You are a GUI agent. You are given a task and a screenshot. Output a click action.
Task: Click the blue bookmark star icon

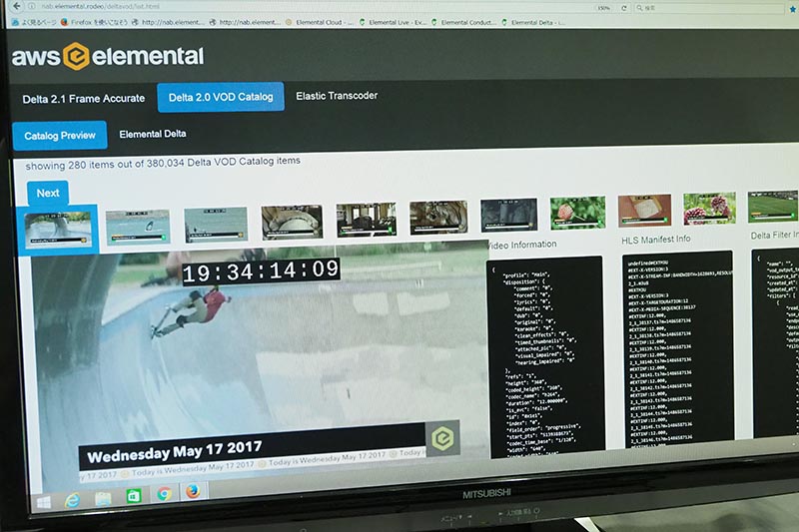click(793, 9)
